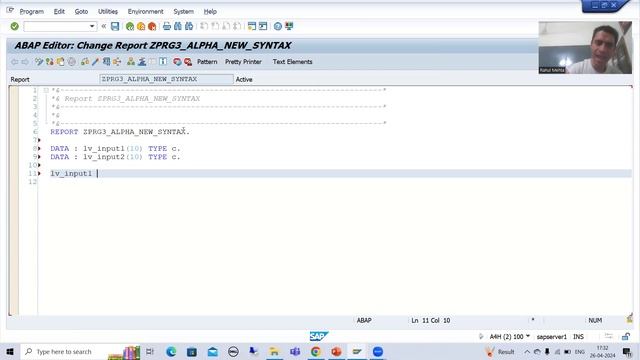Click the NUM indicator in status bar
The image size is (640, 360).
point(595,320)
